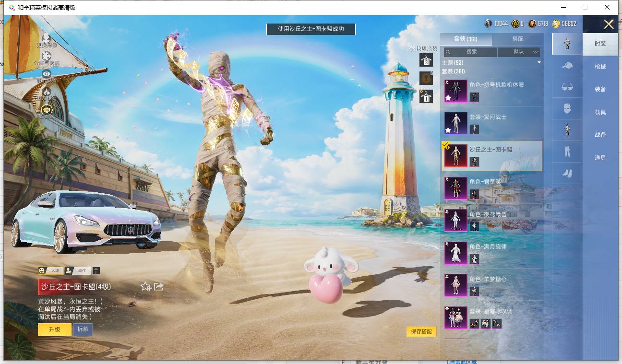Click the 保存搭配 save outfit button
The image size is (622, 364).
click(421, 331)
